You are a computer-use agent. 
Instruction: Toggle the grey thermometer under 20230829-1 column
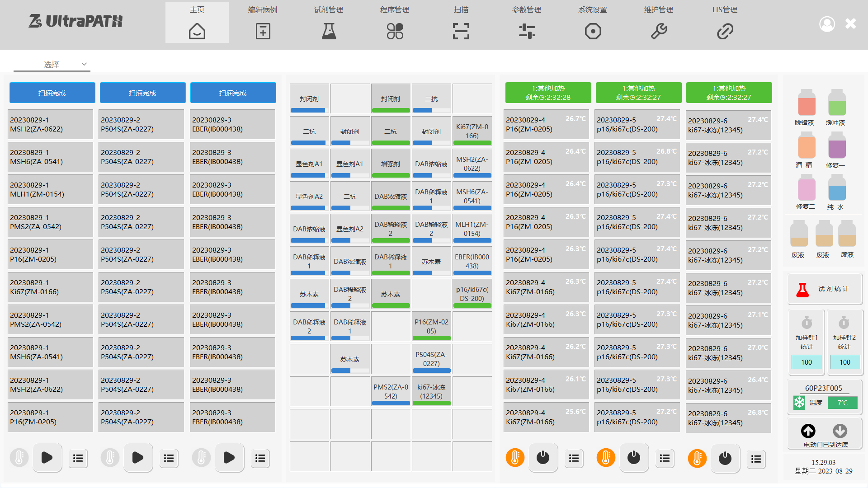(19, 458)
